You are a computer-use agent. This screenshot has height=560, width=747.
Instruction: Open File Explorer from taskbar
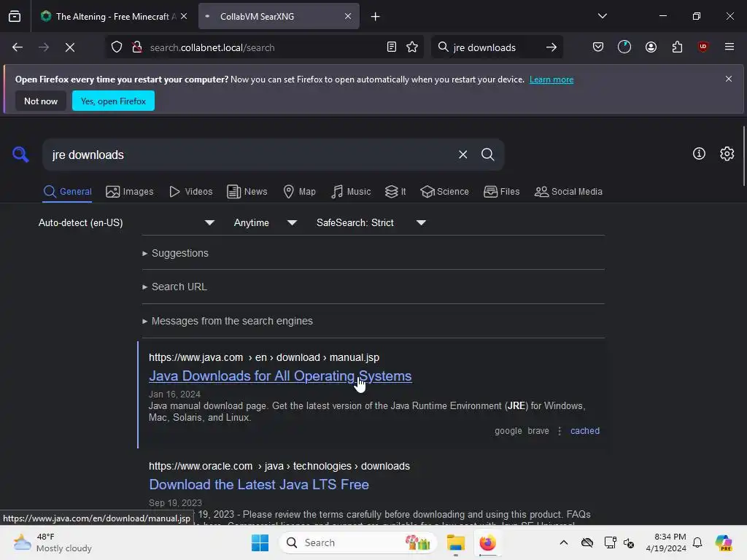(455, 542)
